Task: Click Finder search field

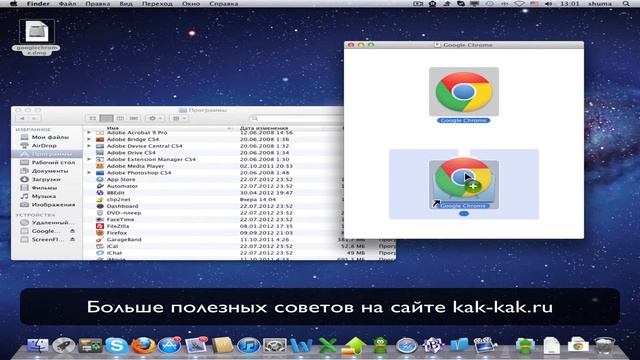Action: tap(296, 118)
